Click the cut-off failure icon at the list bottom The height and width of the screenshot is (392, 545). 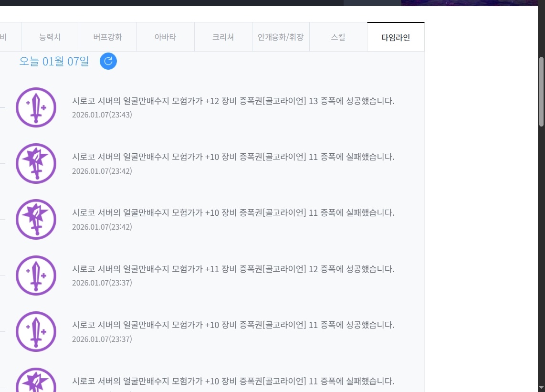(x=36, y=381)
